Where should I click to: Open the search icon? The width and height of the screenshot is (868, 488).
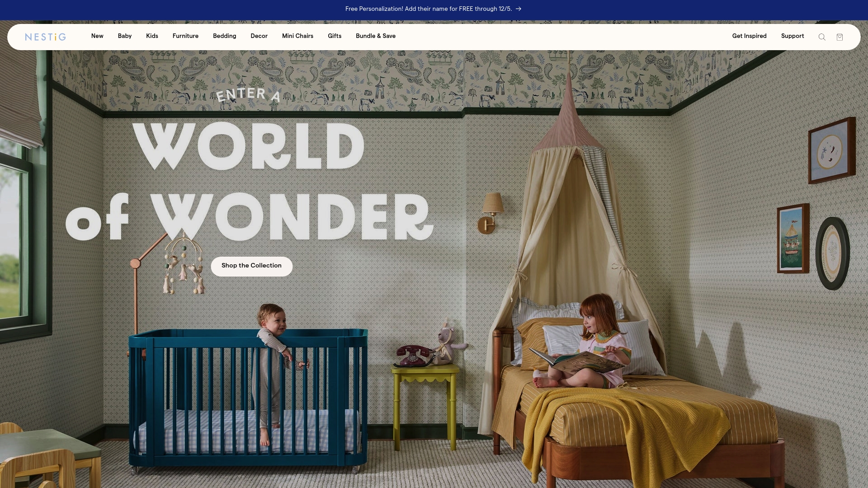coord(822,37)
